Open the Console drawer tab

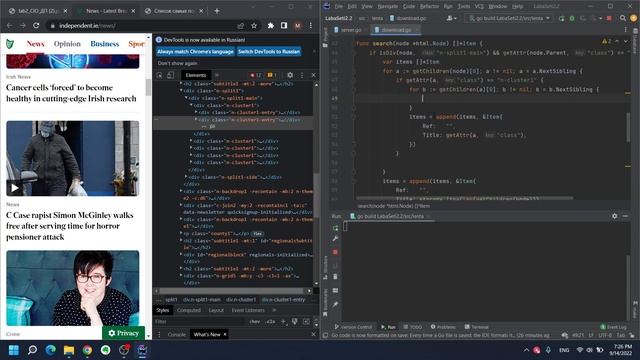(x=176, y=334)
